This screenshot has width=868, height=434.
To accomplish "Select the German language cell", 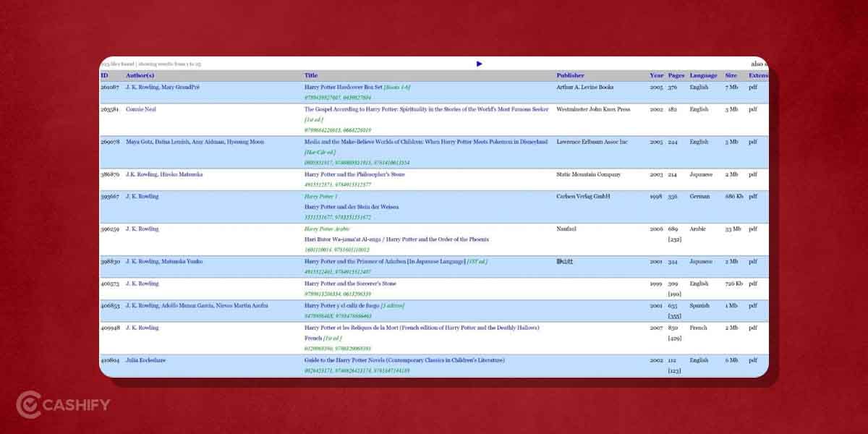I will click(x=699, y=196).
